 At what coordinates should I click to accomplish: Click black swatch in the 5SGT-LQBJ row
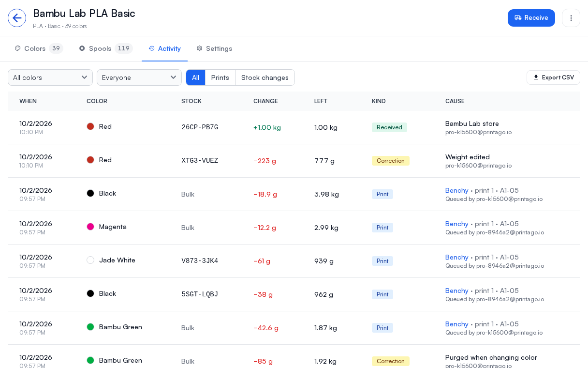(x=90, y=293)
